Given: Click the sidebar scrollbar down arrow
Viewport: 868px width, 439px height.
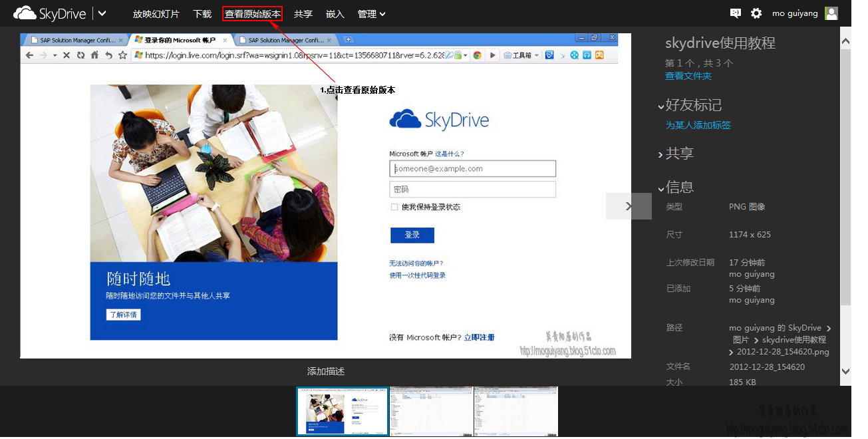Looking at the screenshot, I should [x=845, y=371].
